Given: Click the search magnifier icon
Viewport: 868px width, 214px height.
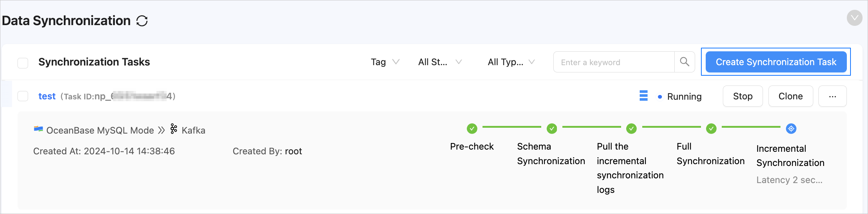Looking at the screenshot, I should pos(685,62).
